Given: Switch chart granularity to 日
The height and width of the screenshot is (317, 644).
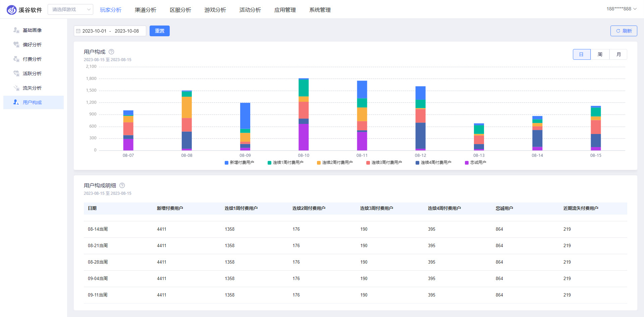Looking at the screenshot, I should point(581,54).
